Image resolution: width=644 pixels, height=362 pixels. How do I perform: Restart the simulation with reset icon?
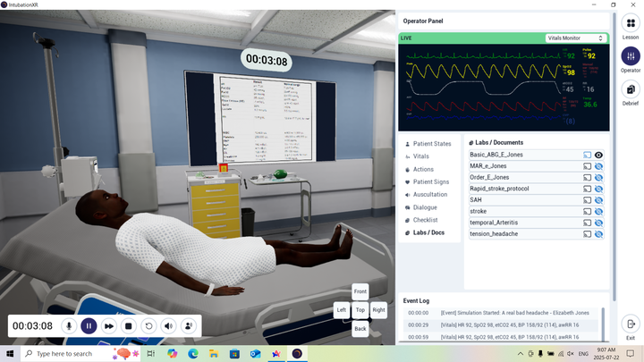coord(148,326)
